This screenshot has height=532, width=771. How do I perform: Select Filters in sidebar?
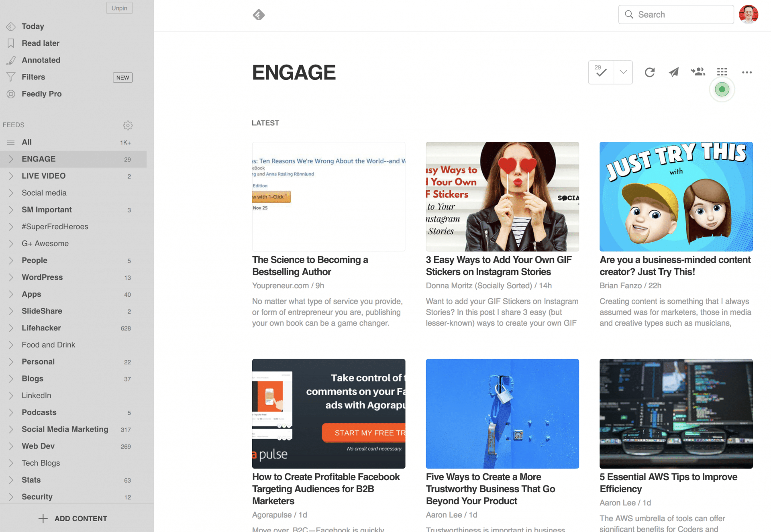tap(33, 77)
